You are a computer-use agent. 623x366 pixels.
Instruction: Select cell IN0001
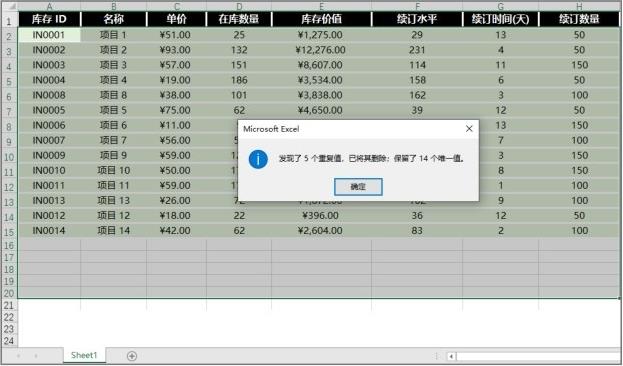pyautogui.click(x=49, y=35)
